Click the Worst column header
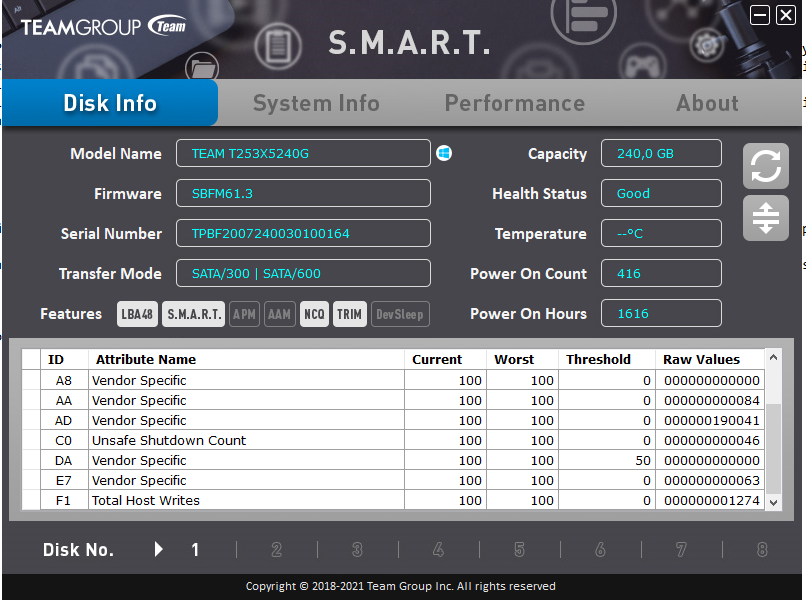Screen dimensions: 806x601 pos(522,359)
